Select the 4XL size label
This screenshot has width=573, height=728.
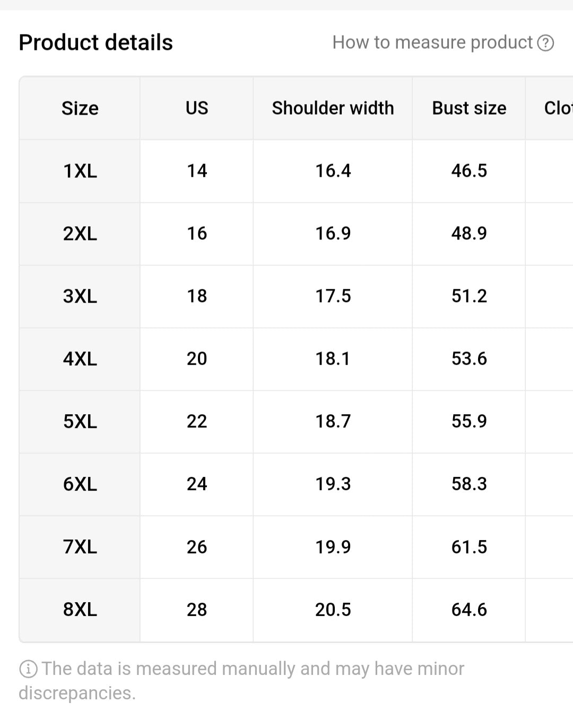80,359
